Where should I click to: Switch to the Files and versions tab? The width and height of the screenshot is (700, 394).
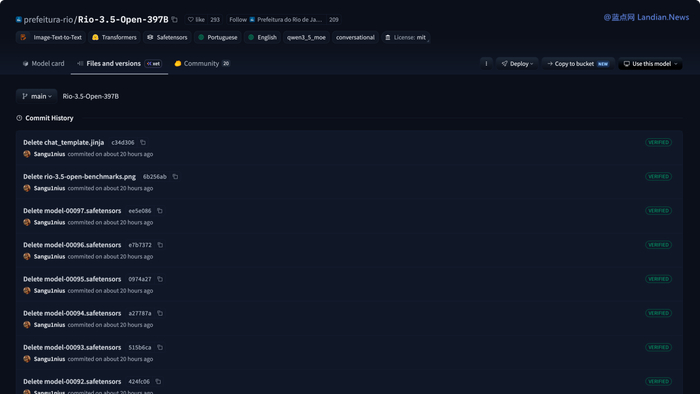119,64
